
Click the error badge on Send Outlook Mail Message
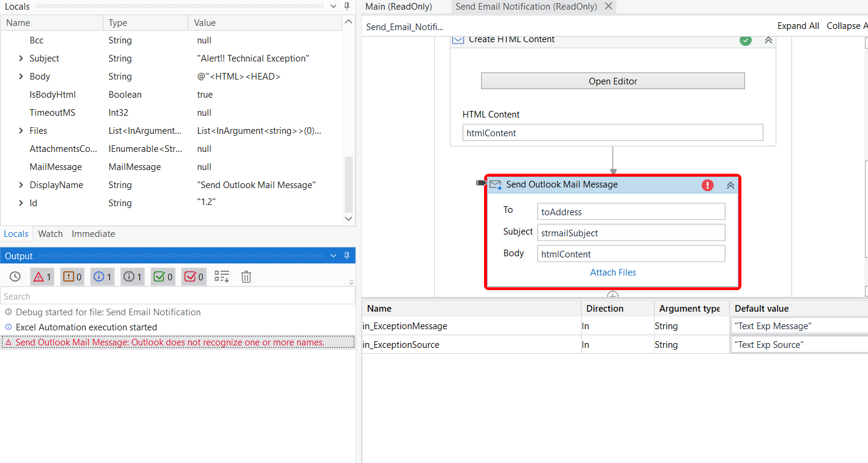coord(707,185)
